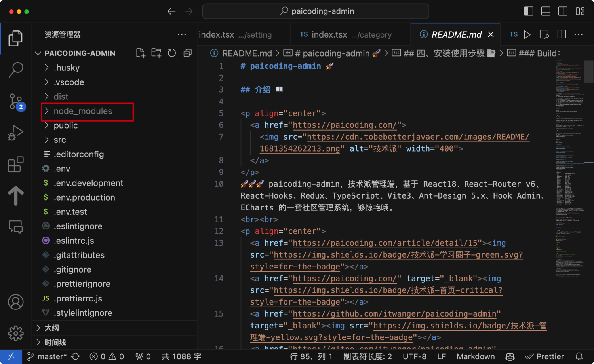Open the Accounts menu icon

pyautogui.click(x=15, y=302)
